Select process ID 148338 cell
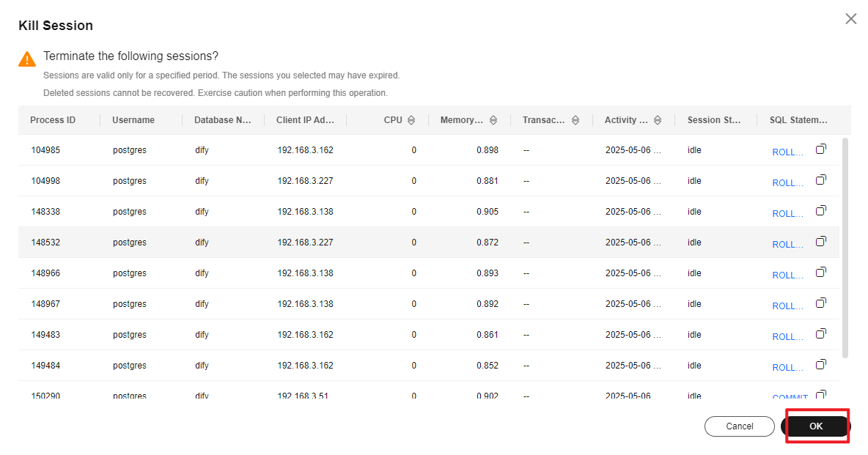Viewport: 868px width, 455px height. tap(45, 212)
